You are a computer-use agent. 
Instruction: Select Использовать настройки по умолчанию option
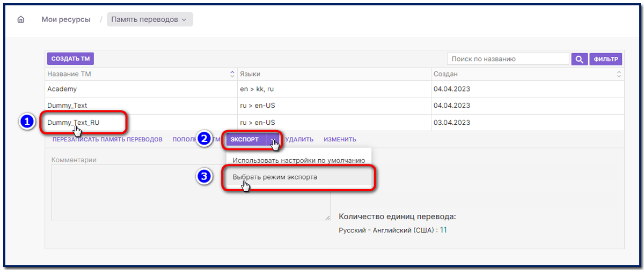click(x=298, y=160)
